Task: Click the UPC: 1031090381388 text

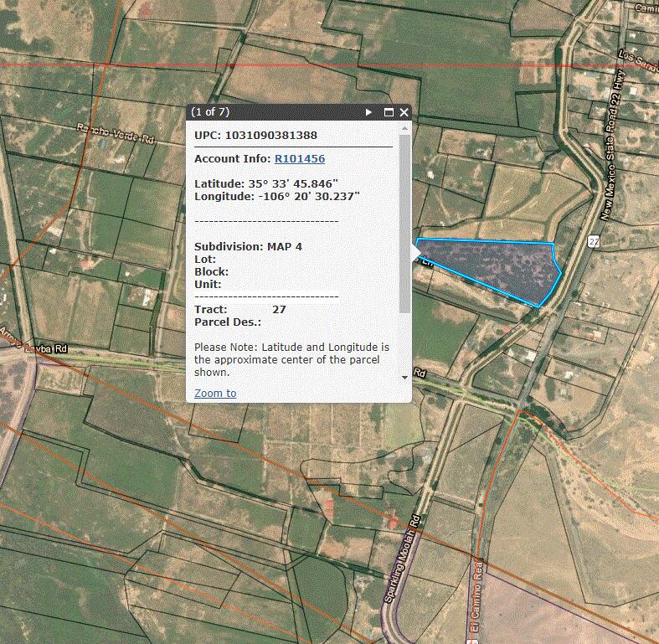Action: [x=255, y=136]
